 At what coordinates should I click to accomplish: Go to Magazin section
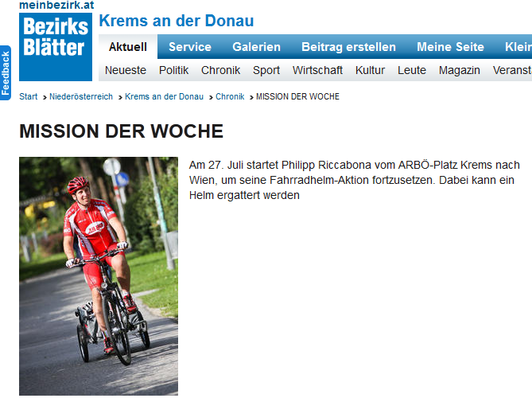click(460, 70)
